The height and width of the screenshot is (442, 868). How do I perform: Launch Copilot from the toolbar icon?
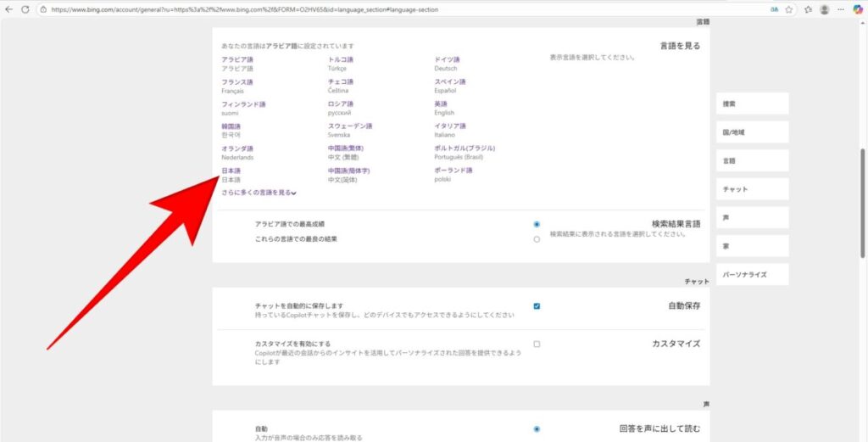tap(857, 9)
